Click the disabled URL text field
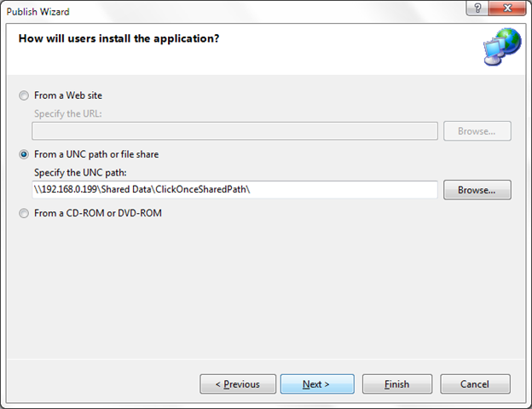The image size is (532, 409). click(234, 131)
